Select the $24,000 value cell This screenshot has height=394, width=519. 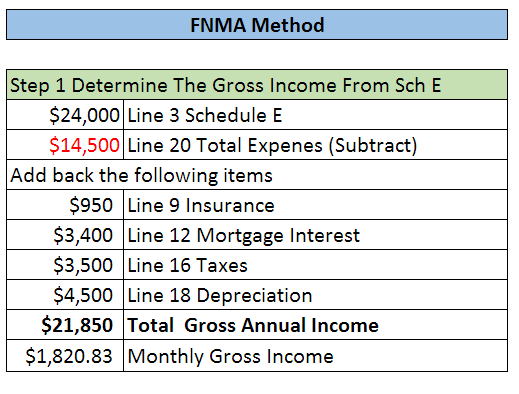(65, 115)
